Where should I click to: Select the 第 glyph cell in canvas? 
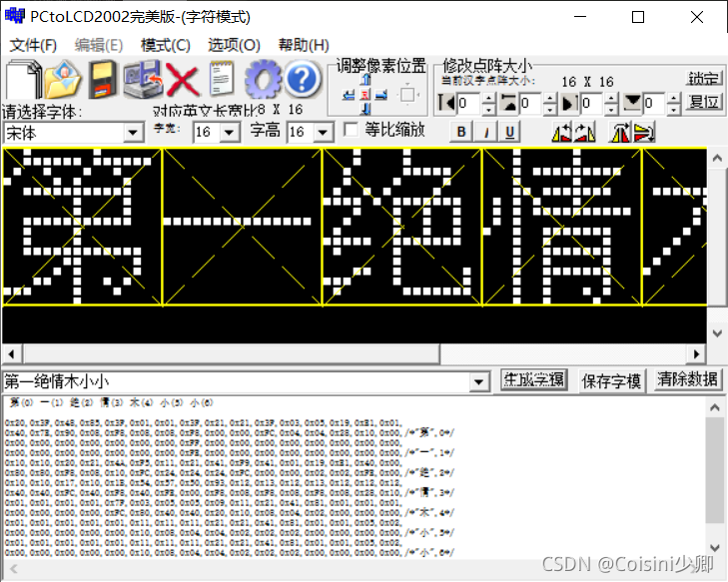[82, 227]
